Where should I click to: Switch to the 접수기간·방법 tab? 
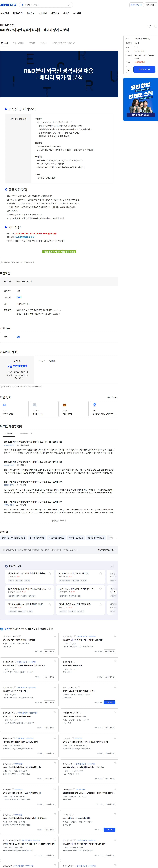point(18,43)
